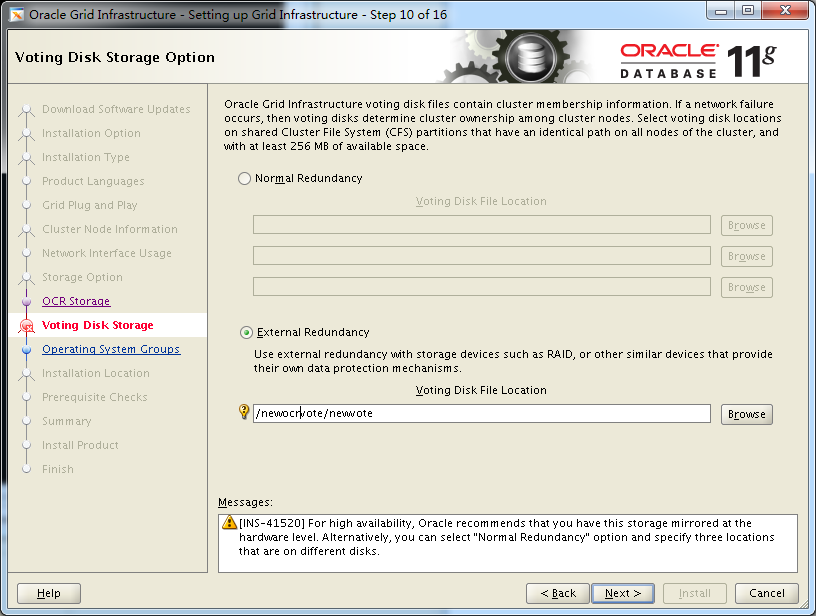816x616 pixels.
Task: Click the third Normal Redundancy Browse button
Action: coord(747,287)
